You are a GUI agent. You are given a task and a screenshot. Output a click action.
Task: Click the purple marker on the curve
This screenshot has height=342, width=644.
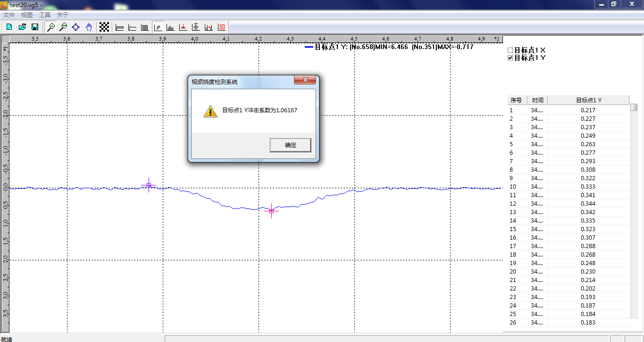(x=149, y=185)
